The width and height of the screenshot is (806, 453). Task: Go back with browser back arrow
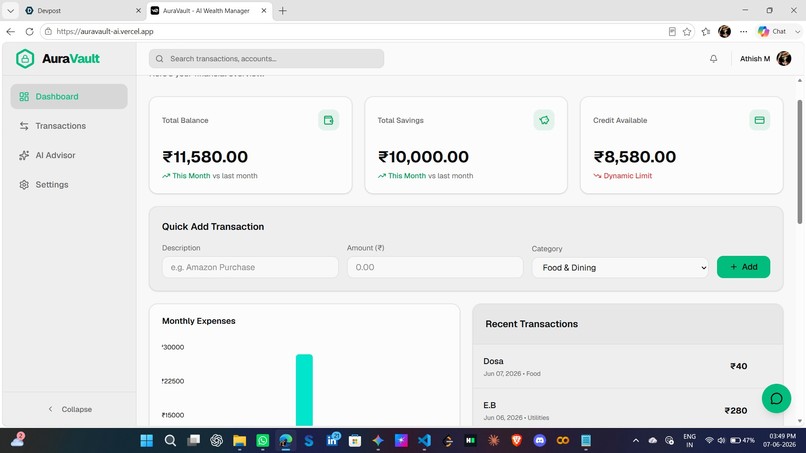click(10, 31)
